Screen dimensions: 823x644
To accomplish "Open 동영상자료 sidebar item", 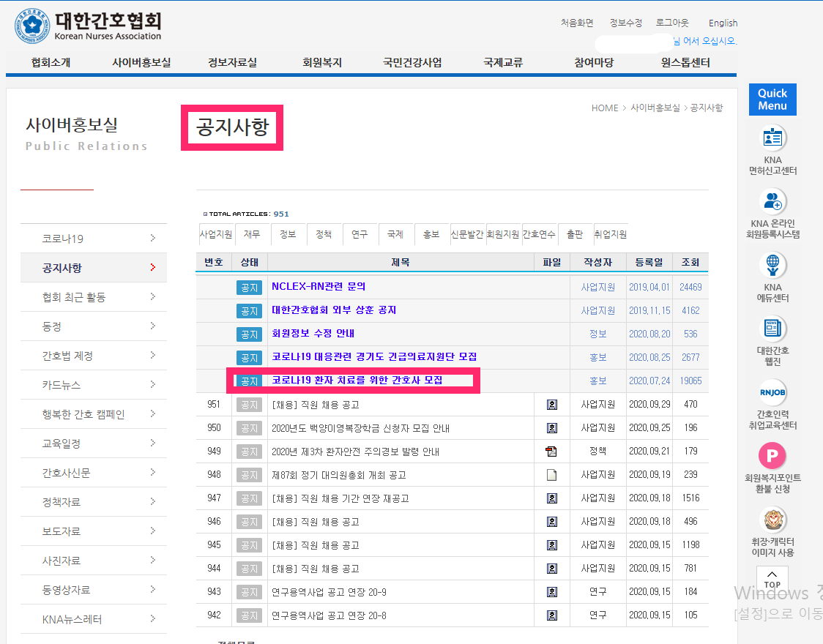I will click(66, 590).
